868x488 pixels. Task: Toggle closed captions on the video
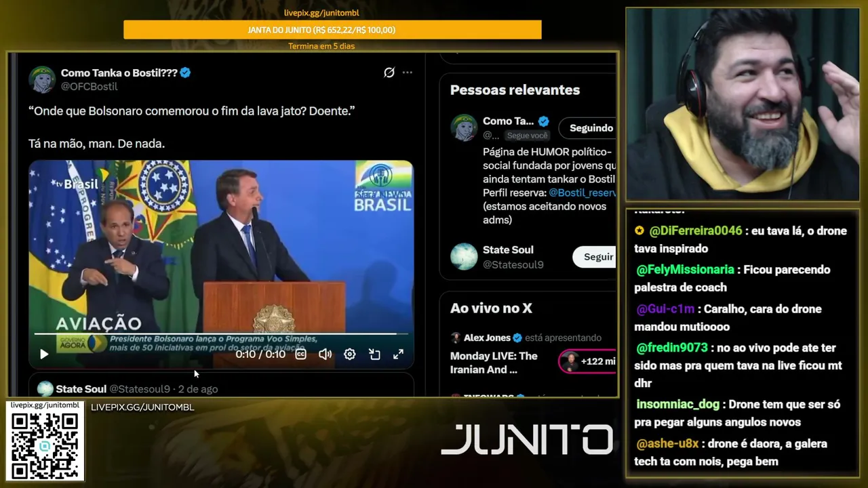click(300, 354)
